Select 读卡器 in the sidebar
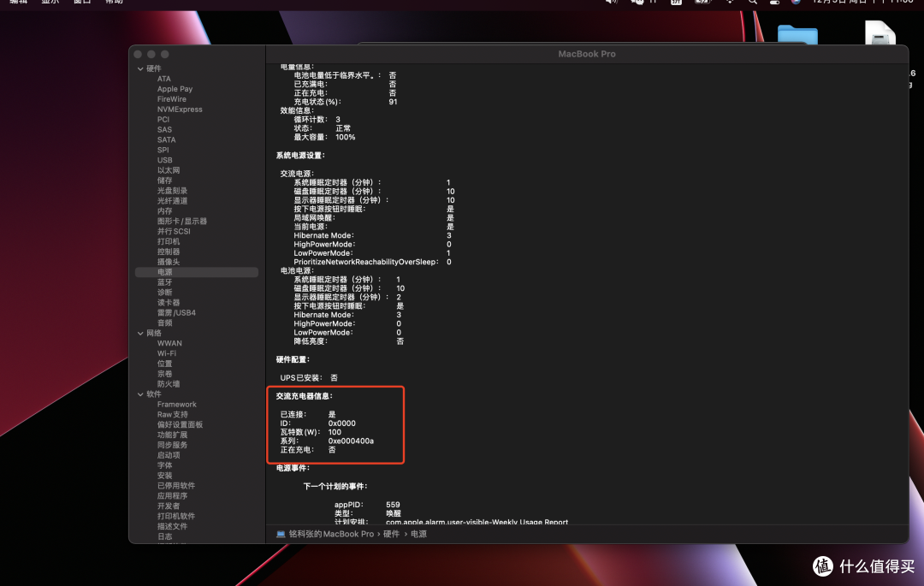924x586 pixels. (x=169, y=303)
